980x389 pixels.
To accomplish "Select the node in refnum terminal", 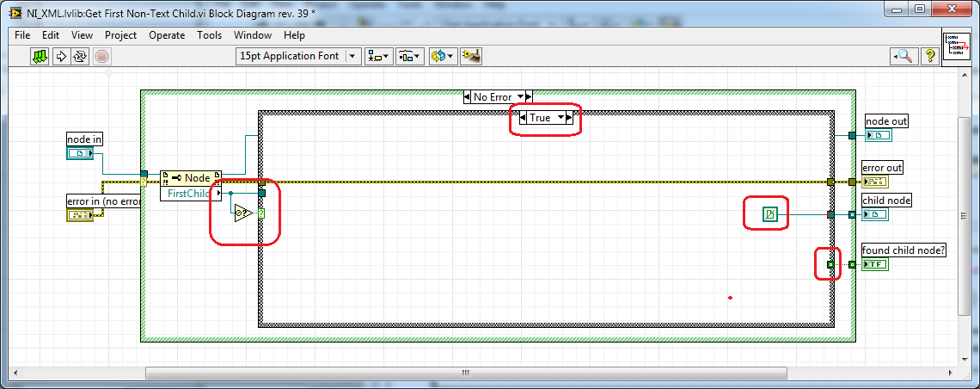I will click(80, 153).
